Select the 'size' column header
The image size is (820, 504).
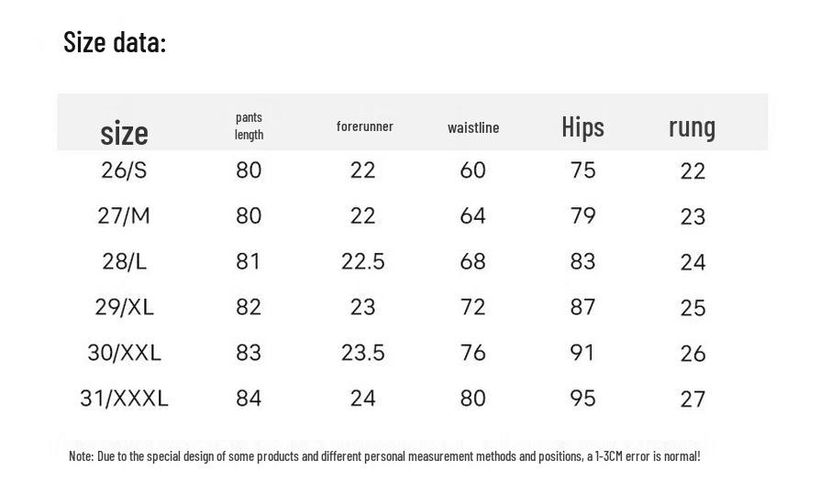125,133
